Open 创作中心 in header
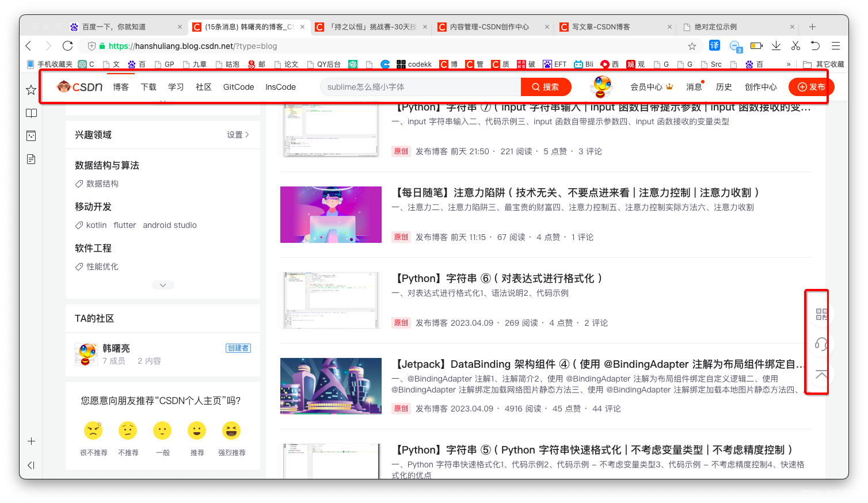This screenshot has height=503, width=868. point(761,87)
